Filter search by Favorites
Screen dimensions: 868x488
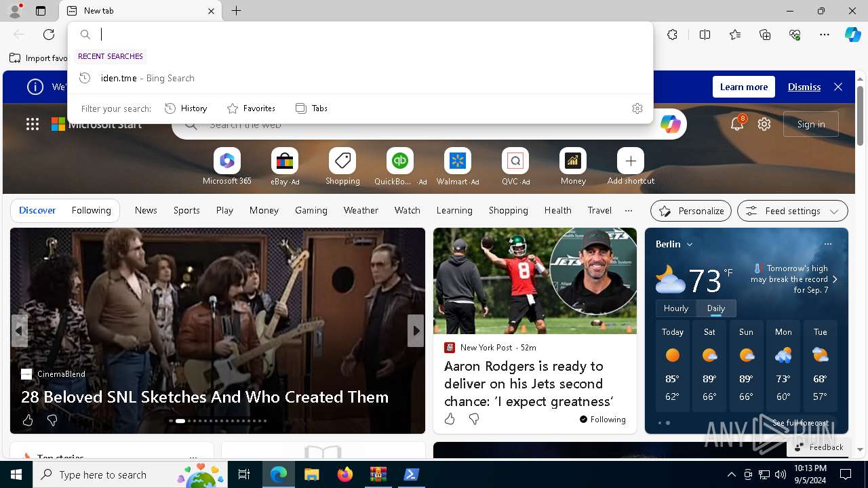point(251,108)
